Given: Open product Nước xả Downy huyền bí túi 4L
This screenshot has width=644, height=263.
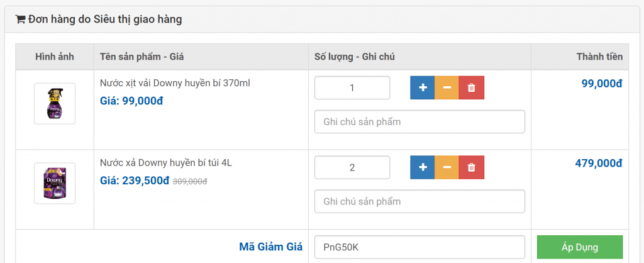Looking at the screenshot, I should coord(166,163).
